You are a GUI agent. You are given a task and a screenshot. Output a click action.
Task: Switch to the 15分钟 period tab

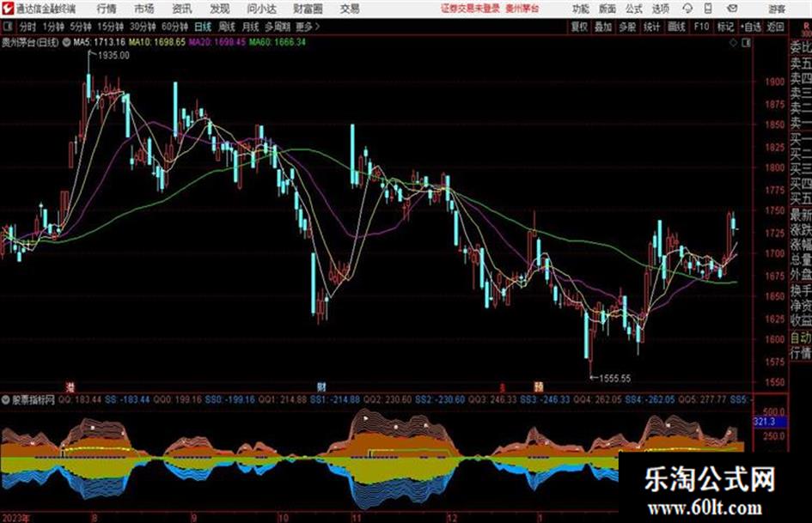(110, 27)
